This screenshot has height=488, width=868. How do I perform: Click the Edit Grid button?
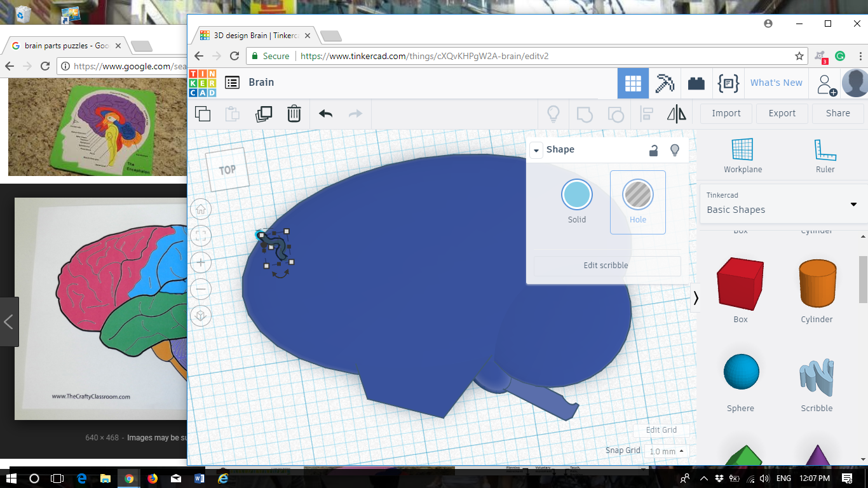[x=661, y=430]
